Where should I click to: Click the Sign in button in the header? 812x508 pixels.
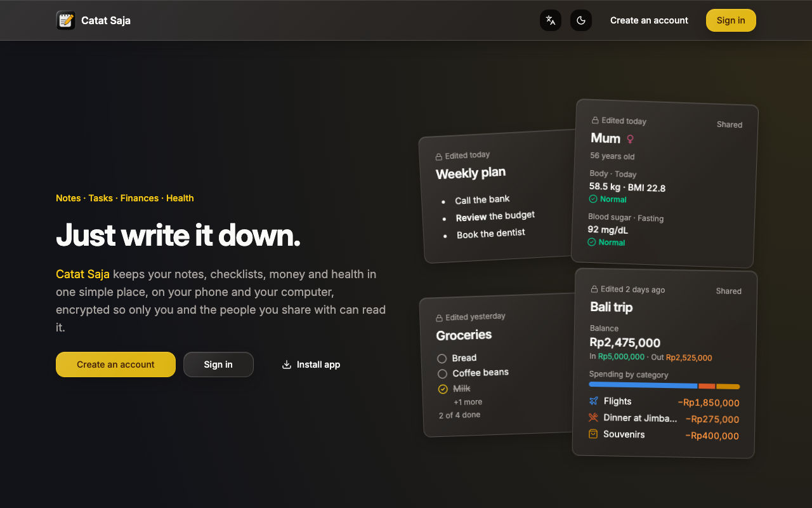tap(731, 20)
